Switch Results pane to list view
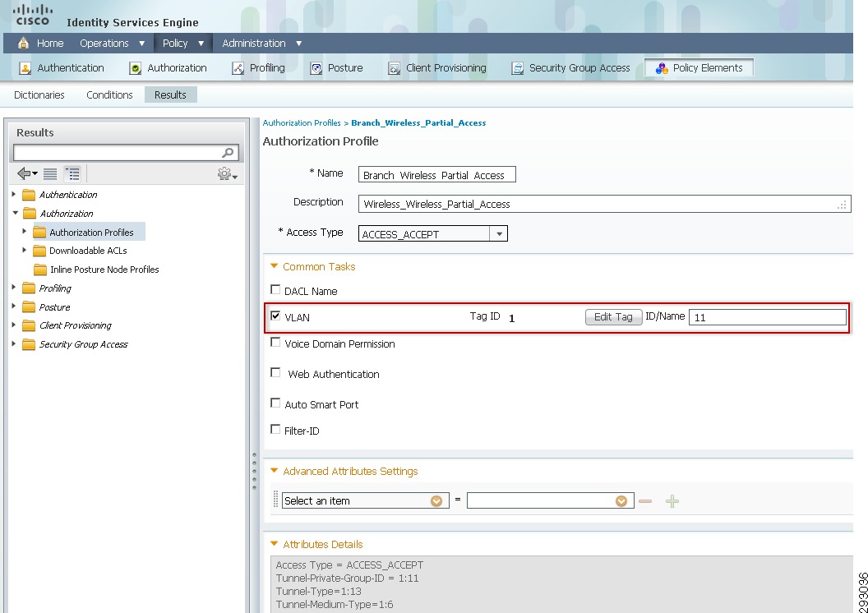868x613 pixels. click(x=50, y=173)
